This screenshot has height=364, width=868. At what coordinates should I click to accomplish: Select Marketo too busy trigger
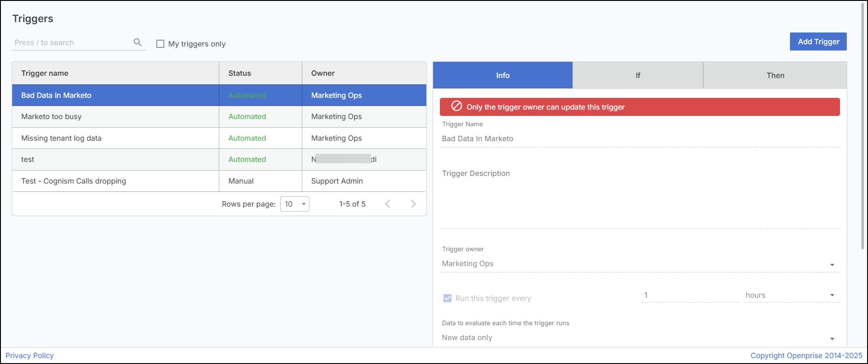pyautogui.click(x=219, y=116)
